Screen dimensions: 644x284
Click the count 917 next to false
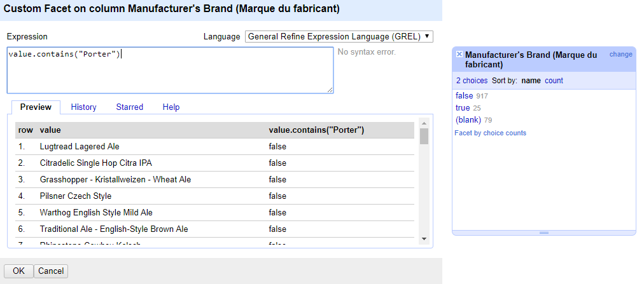coord(482,96)
